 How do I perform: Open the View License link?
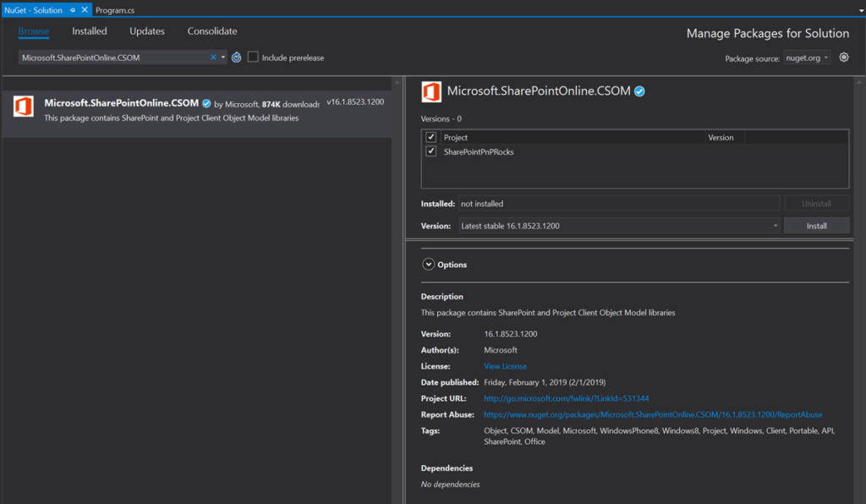click(x=505, y=365)
